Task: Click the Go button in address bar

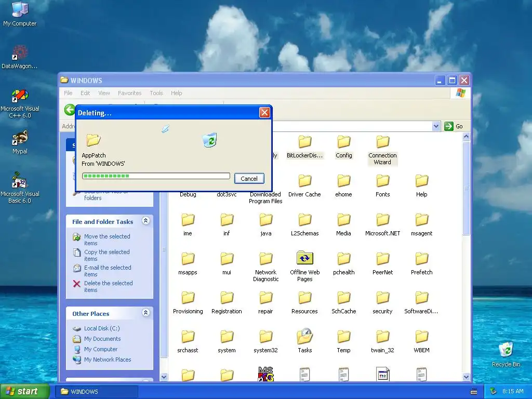Action: [454, 126]
